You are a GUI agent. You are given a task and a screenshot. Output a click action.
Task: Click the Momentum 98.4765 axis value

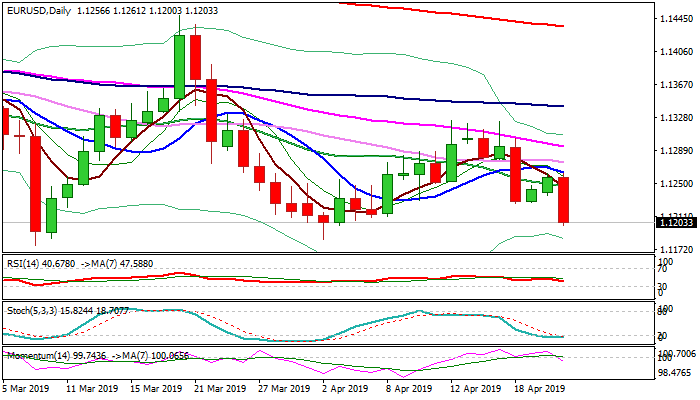click(677, 372)
